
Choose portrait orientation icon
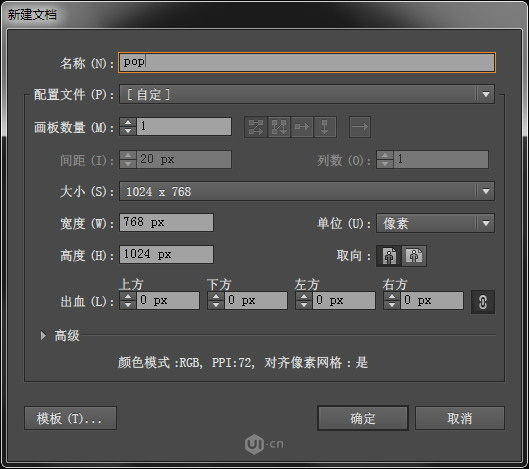tap(389, 256)
